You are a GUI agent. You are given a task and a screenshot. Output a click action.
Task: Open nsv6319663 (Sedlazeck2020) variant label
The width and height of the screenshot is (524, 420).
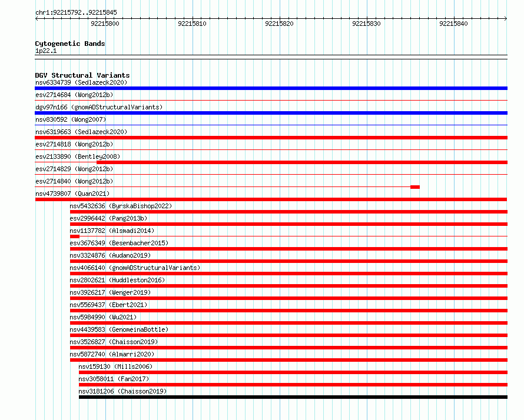81,132
